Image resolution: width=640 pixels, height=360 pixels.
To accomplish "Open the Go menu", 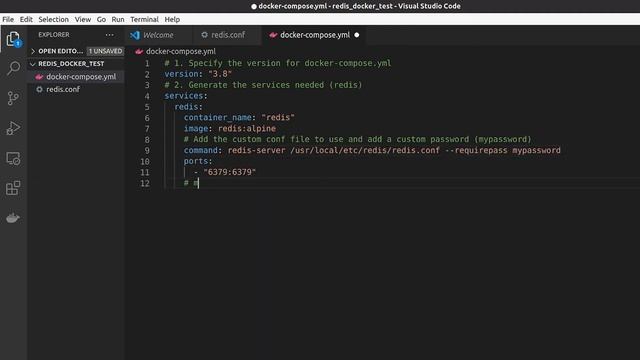I will pos(101,19).
